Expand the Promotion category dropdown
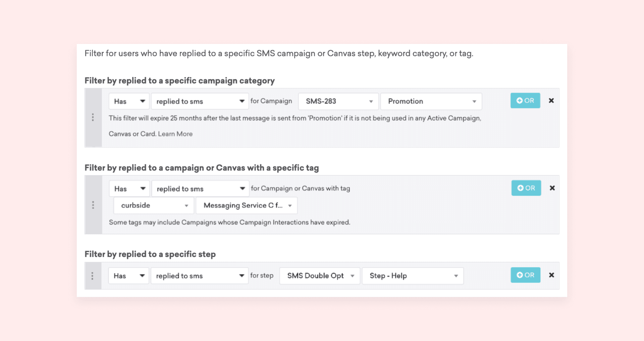Image resolution: width=644 pixels, height=341 pixels. 431,101
